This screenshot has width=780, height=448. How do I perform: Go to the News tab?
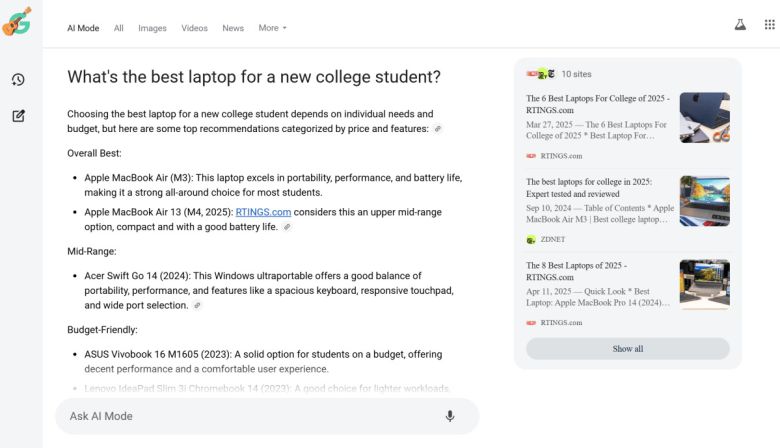pos(233,28)
